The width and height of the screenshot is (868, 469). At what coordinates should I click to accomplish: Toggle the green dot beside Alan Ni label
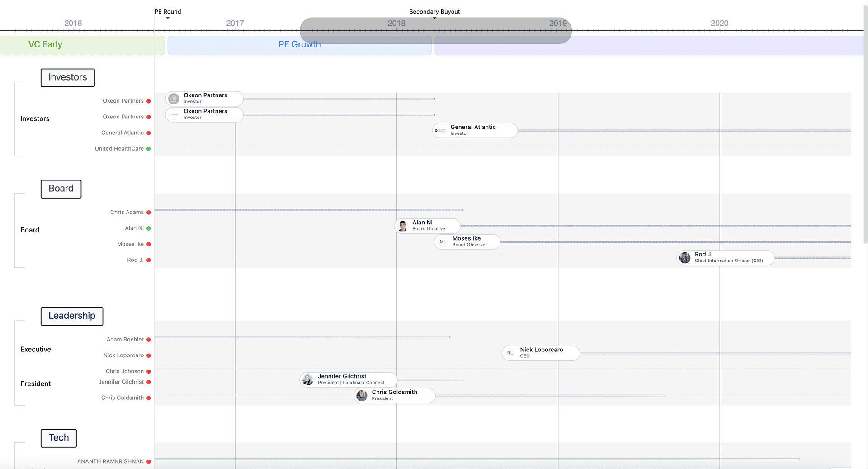tap(149, 228)
